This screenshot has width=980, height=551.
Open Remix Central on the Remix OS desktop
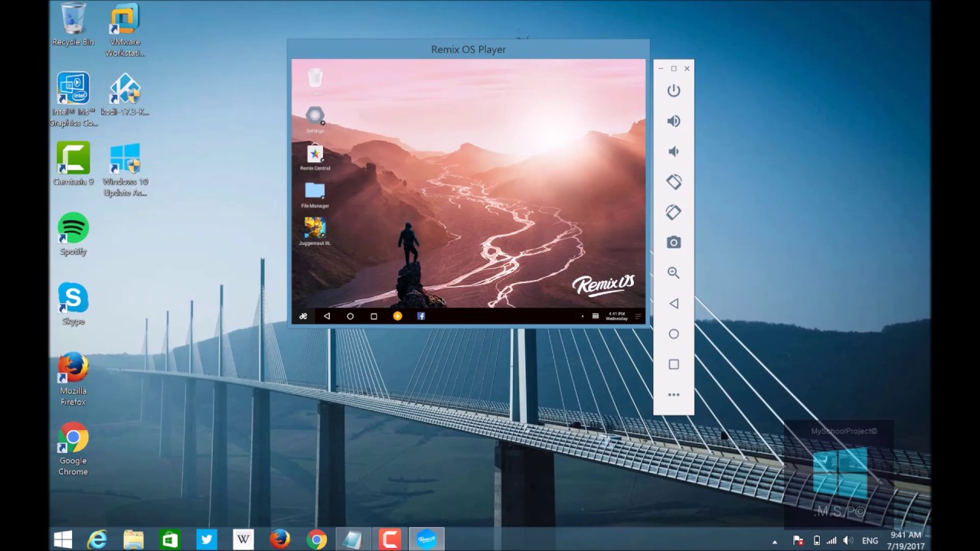point(315,158)
